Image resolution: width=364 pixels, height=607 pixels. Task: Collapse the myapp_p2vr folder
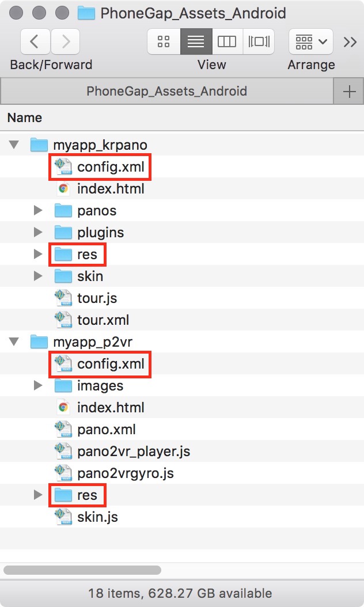(14, 342)
